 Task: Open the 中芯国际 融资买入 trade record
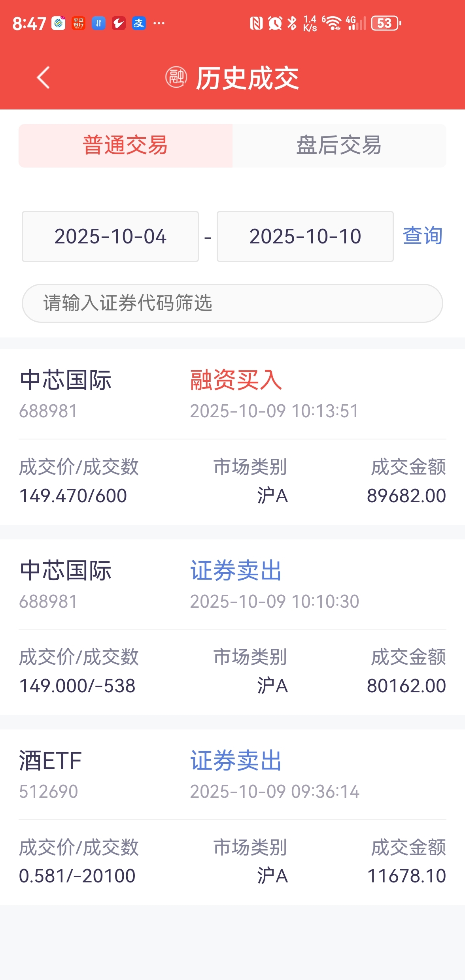[232, 437]
